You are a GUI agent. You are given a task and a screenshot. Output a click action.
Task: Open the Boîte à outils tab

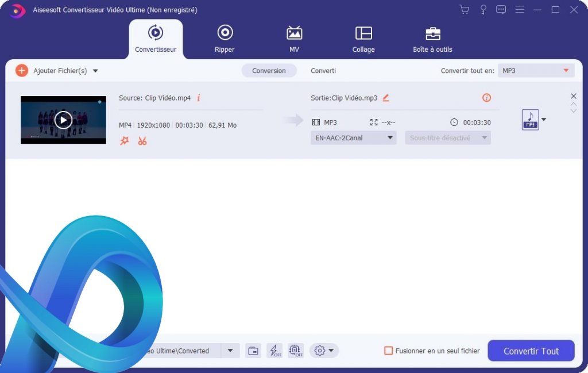point(432,39)
